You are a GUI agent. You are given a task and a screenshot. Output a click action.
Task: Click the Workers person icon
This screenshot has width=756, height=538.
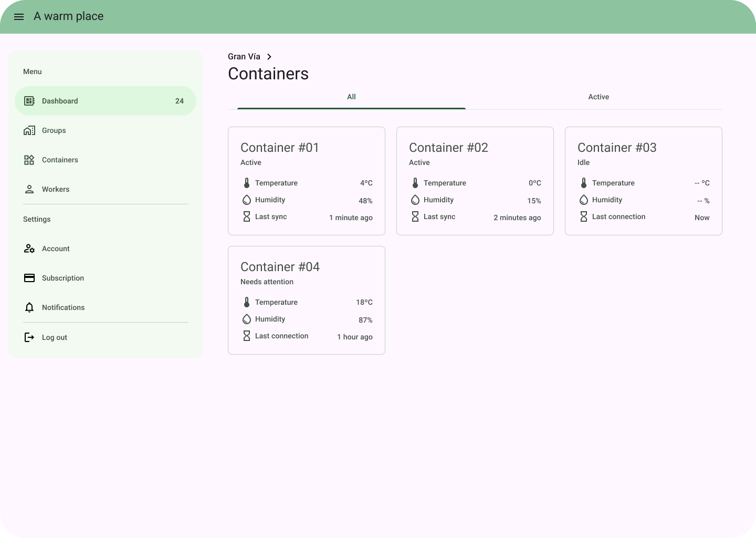click(x=29, y=189)
